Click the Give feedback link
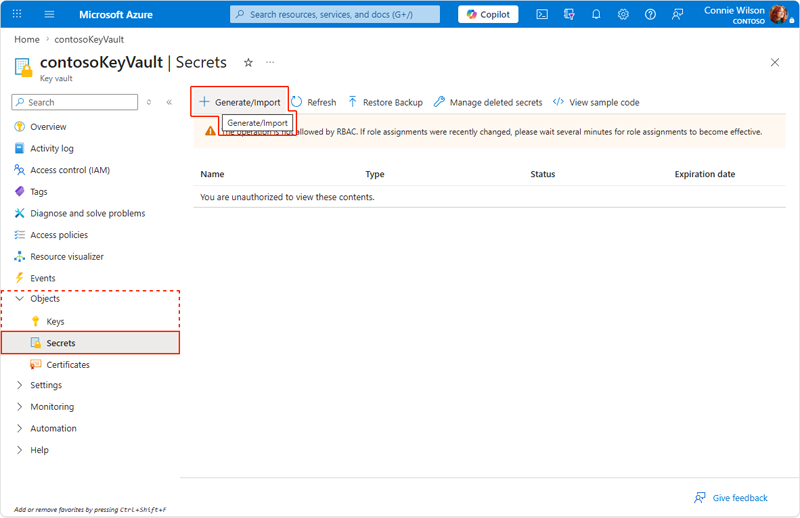The image size is (800, 518). tap(731, 498)
